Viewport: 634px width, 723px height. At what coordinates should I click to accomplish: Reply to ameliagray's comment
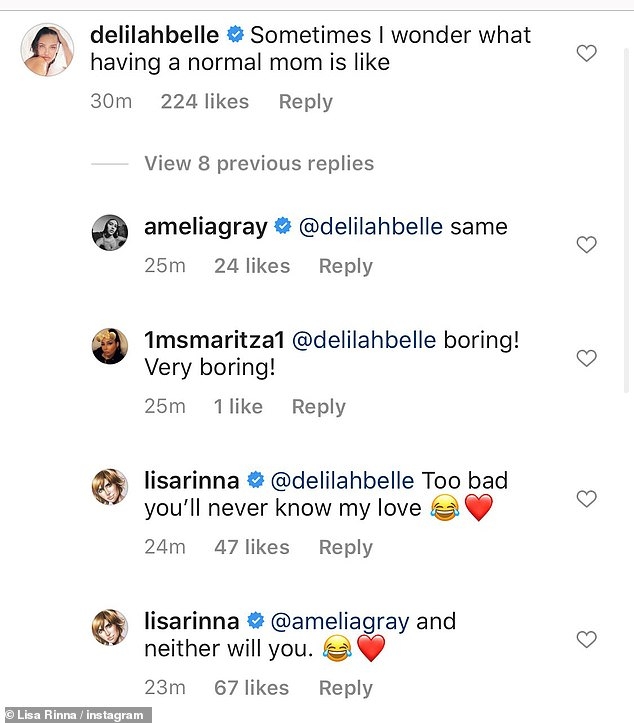tap(345, 266)
